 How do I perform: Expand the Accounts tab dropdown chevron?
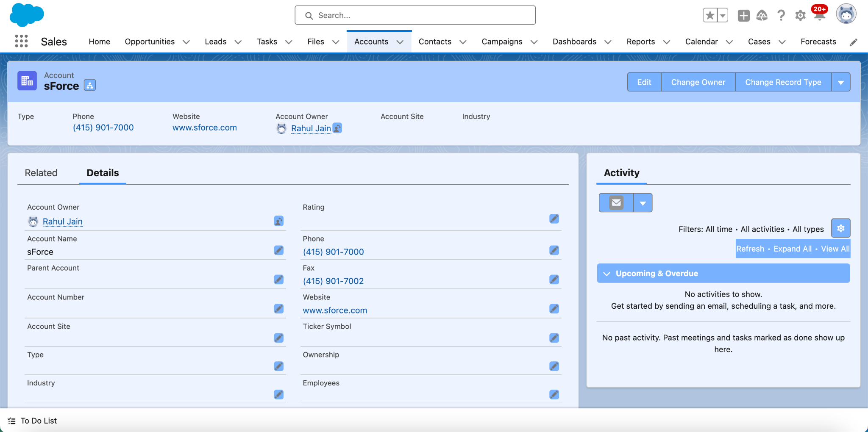click(x=400, y=42)
